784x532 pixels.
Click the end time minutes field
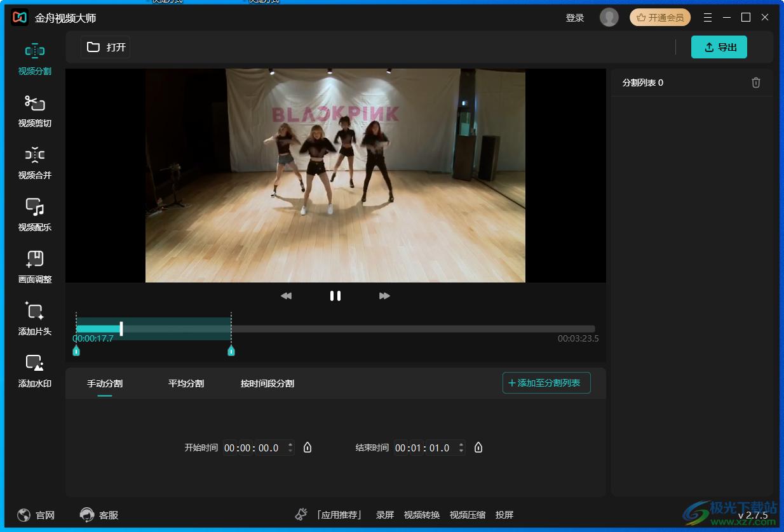pos(417,448)
